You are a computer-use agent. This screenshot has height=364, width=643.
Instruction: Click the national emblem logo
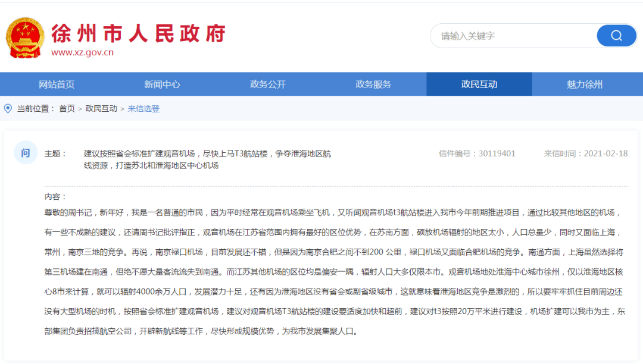25,37
